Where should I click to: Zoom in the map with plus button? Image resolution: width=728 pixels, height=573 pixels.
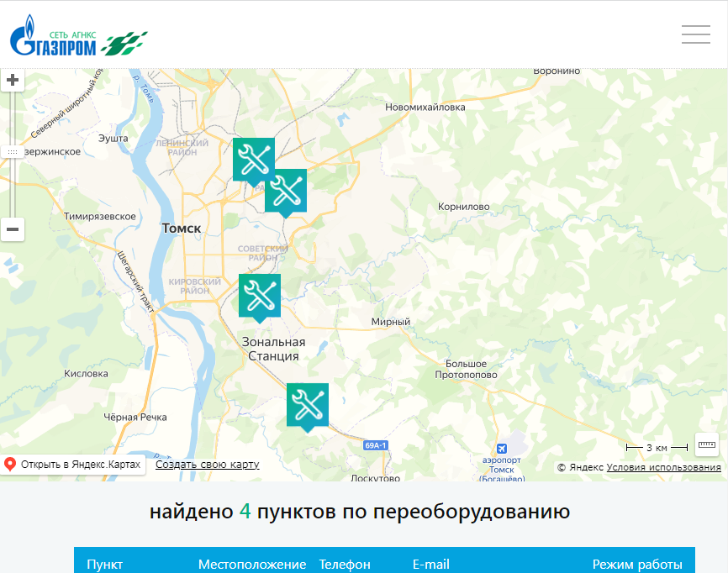pyautogui.click(x=13, y=81)
